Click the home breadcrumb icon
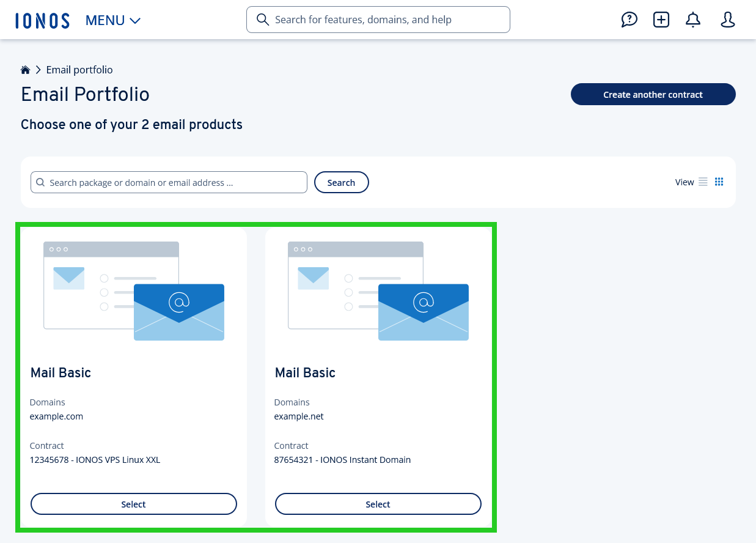Viewport: 756px width, 543px height. tap(25, 69)
